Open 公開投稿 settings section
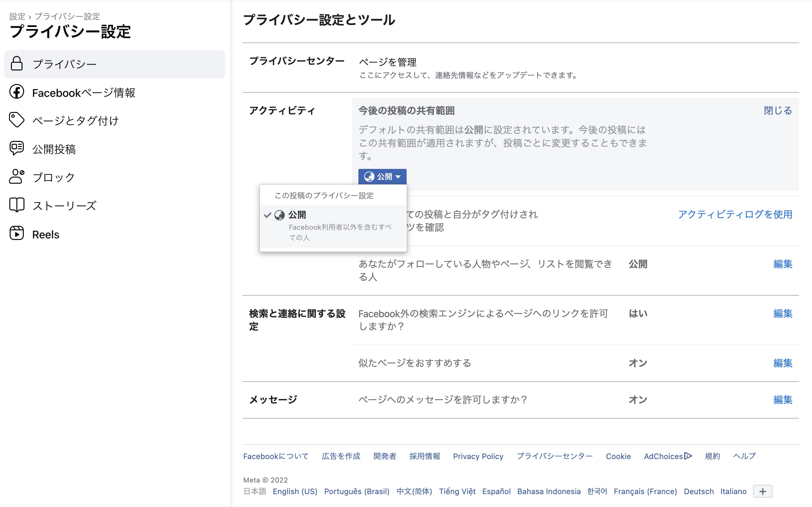Viewport: 812px width, 507px height. click(x=114, y=149)
